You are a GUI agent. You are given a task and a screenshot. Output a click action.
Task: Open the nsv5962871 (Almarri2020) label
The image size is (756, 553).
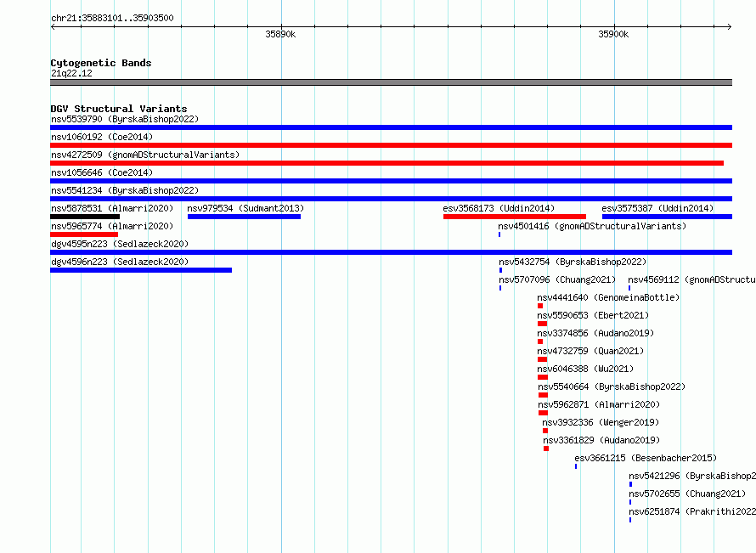(599, 404)
